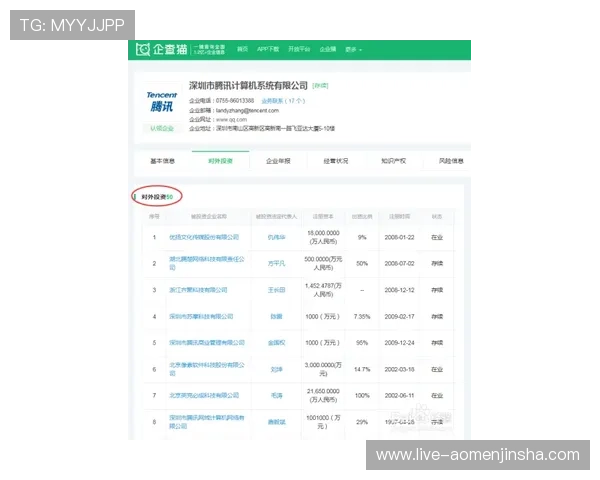Click the 100% shareholding cell
This screenshot has width=600, height=480.
click(x=362, y=395)
